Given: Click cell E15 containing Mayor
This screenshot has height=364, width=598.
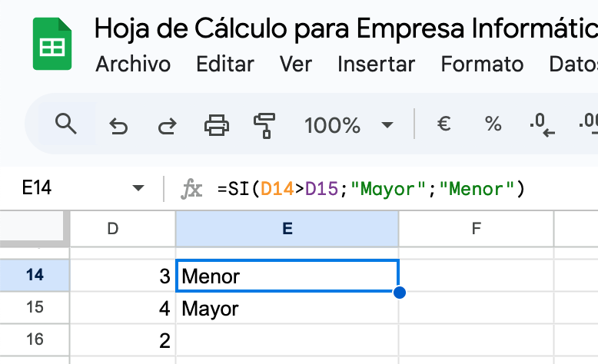Looking at the screenshot, I should click(287, 309).
